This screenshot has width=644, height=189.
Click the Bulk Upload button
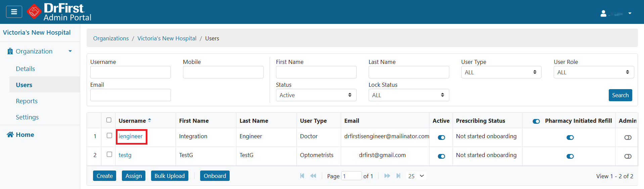(x=170, y=176)
